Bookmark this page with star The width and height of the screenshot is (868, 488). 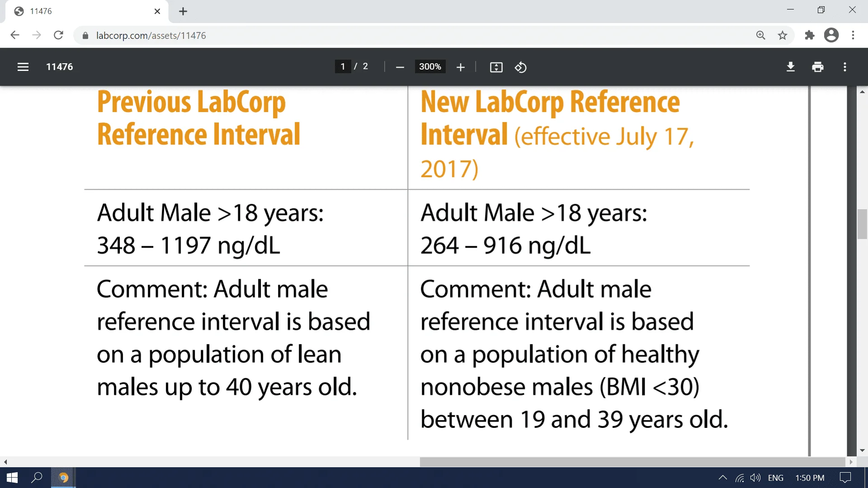click(x=783, y=35)
